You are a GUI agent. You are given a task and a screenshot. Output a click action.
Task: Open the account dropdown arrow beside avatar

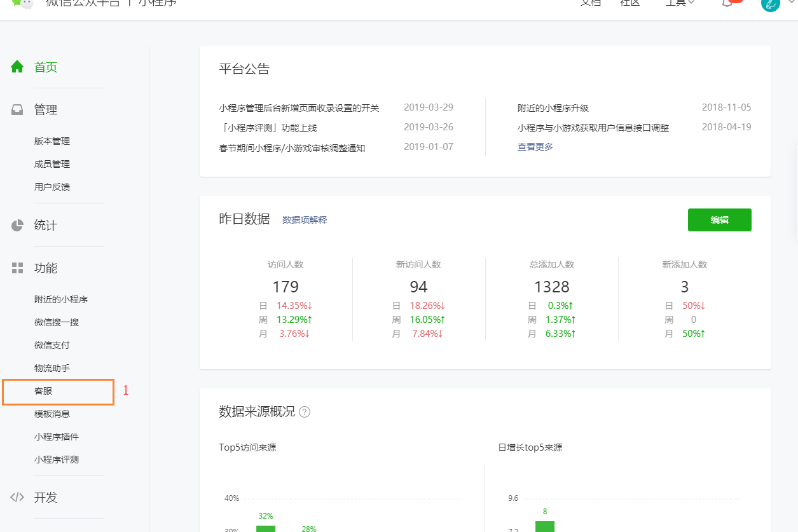point(790,3)
